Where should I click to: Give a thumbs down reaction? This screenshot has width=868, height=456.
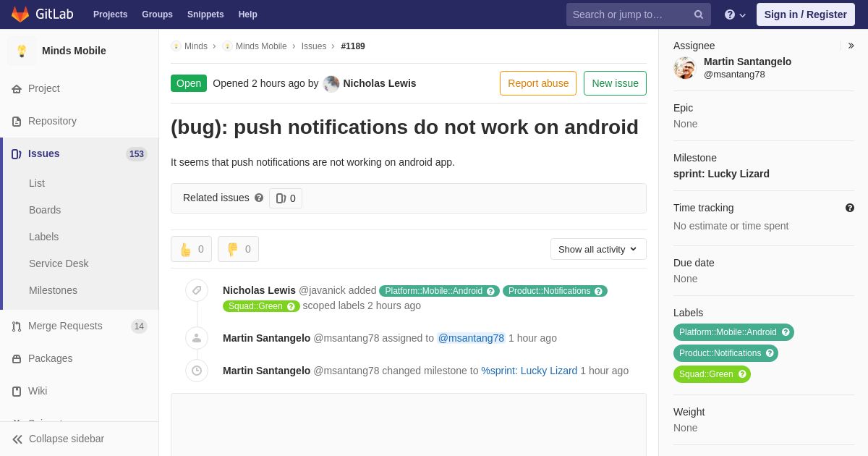point(238,249)
